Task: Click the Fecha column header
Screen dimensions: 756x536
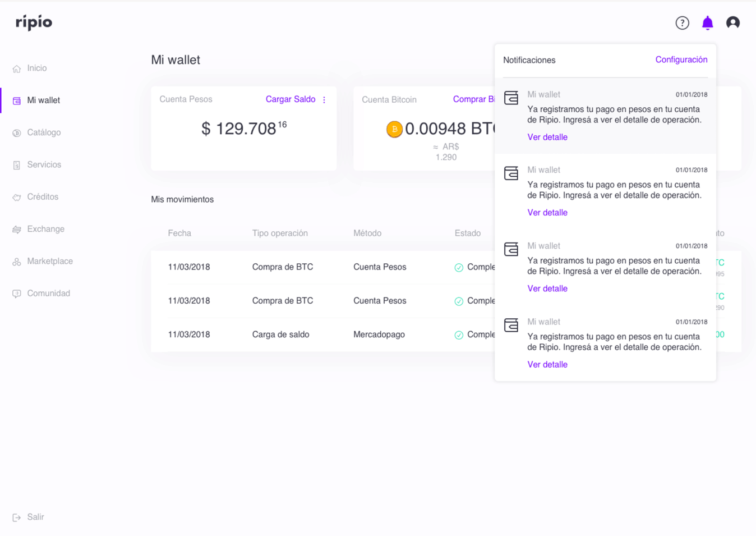Action: (179, 233)
